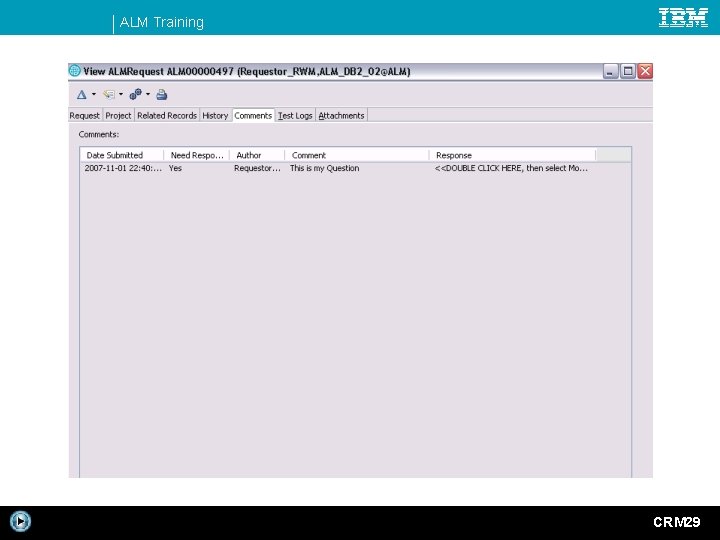The height and width of the screenshot is (540, 720).
Task: Click the '<<DOUBLE CLICK HERE' response cell
Action: tap(511, 169)
